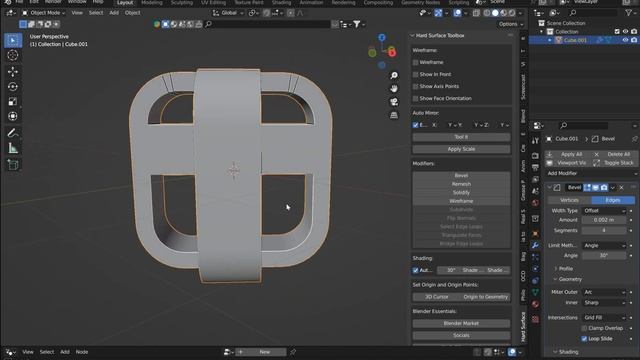The width and height of the screenshot is (640, 360).
Task: Open the Add Modifier dropdown
Action: pyautogui.click(x=591, y=173)
